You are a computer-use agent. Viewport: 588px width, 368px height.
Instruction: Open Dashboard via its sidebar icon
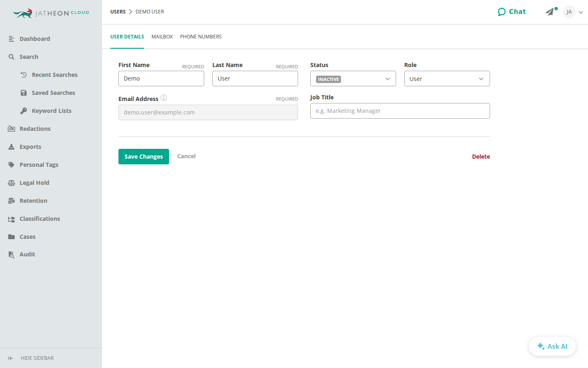coord(11,39)
